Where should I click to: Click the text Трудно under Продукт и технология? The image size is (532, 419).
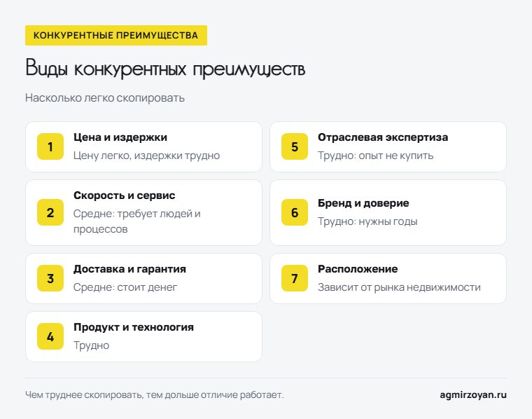click(x=91, y=345)
